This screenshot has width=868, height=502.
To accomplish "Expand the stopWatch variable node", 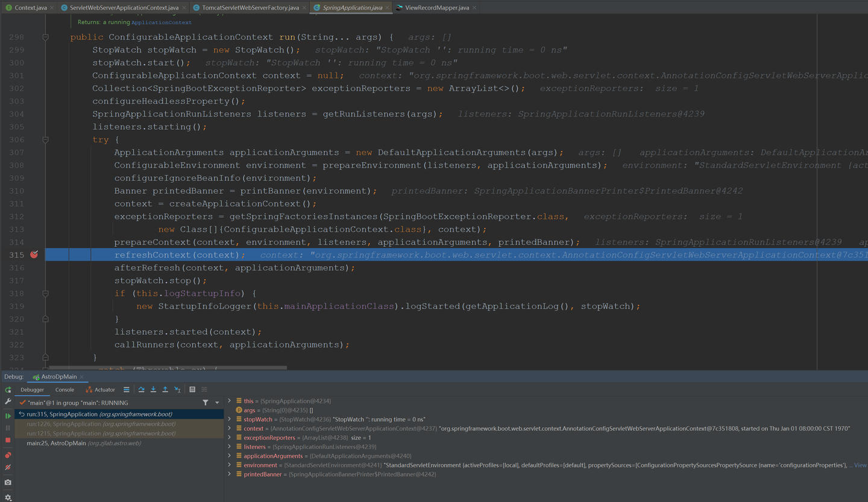I will point(230,419).
